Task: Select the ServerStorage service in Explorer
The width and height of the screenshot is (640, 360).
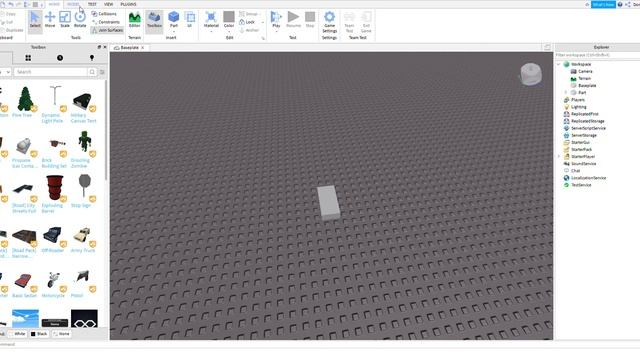Action: coord(580,136)
